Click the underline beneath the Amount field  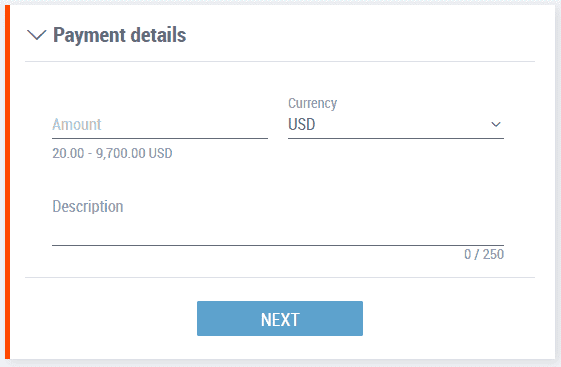tap(160, 138)
